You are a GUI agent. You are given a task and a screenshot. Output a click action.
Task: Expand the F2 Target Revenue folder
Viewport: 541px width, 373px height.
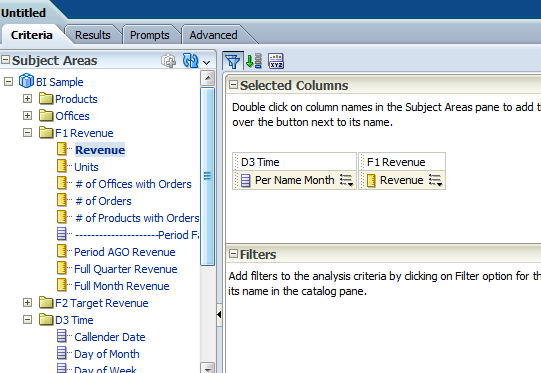(27, 303)
